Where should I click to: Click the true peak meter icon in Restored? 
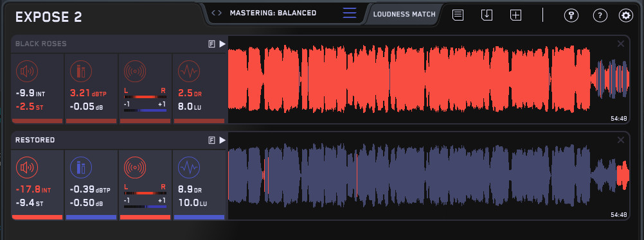(x=81, y=167)
